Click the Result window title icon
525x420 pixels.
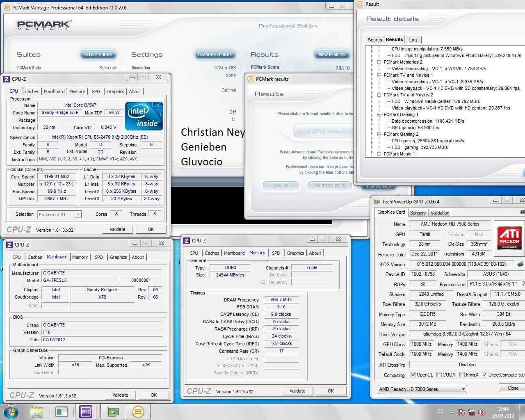360,4
